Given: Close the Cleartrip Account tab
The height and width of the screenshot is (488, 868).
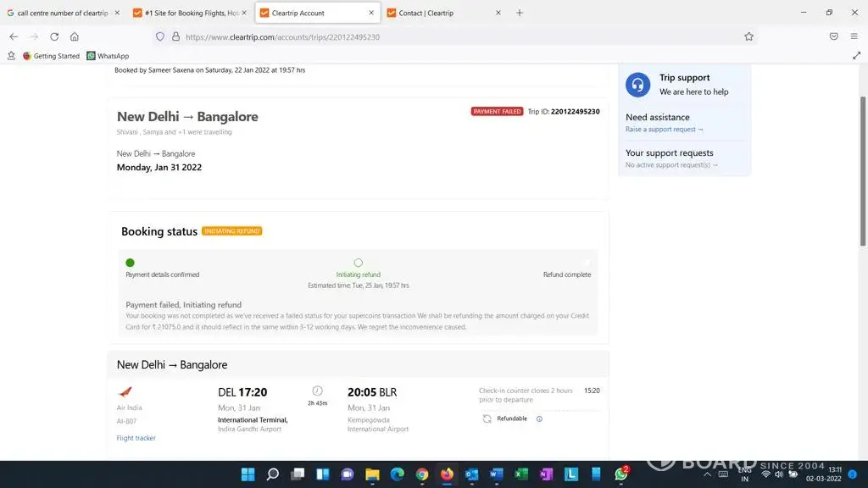Looking at the screenshot, I should click(371, 13).
